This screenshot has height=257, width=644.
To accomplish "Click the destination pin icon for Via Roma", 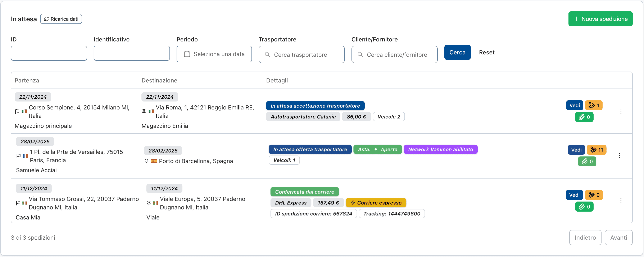I will 144,112.
